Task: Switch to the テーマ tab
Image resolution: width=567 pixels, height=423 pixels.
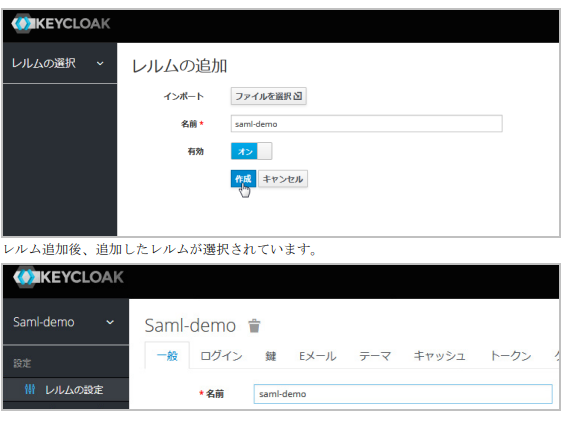Action: 375,356
